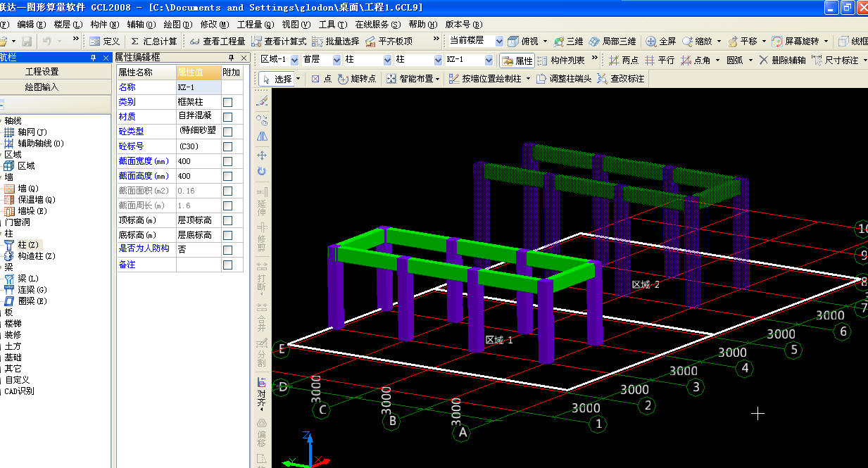Click the 绘图输入 navigation button
Image resolution: width=868 pixels, height=468 pixels.
pos(42,87)
